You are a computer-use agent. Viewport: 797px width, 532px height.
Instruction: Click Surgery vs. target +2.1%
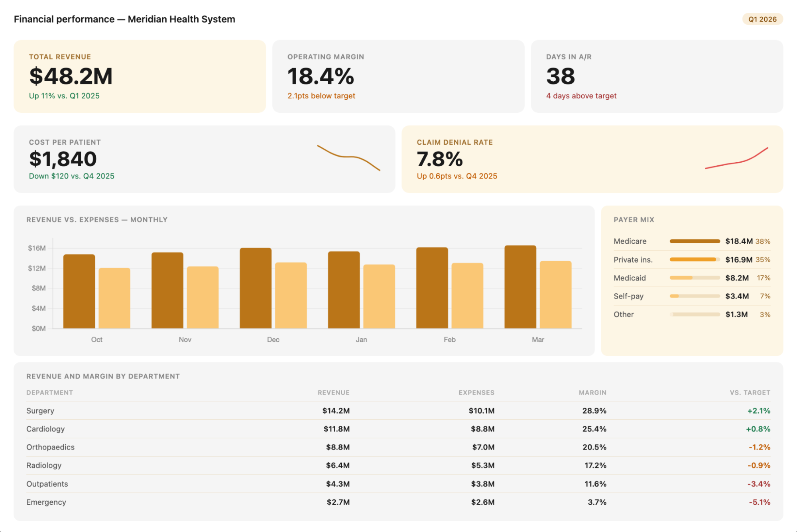759,410
